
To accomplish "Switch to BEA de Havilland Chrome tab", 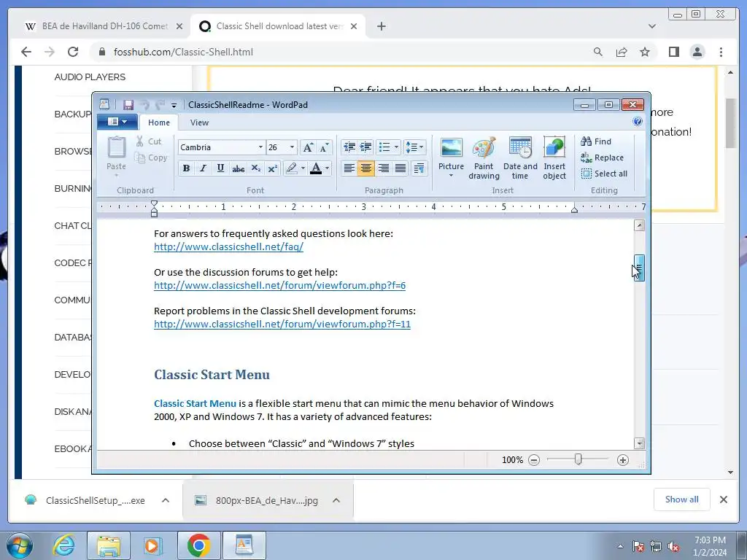I will [x=104, y=26].
